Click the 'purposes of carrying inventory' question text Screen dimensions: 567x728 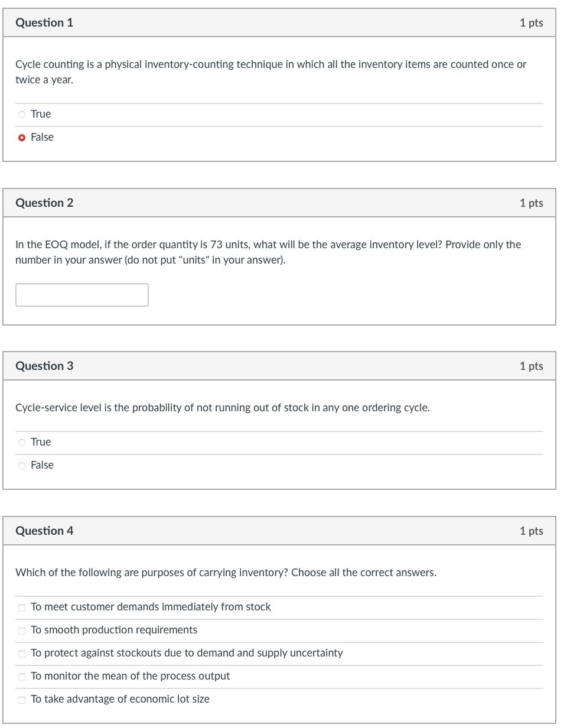click(x=226, y=573)
